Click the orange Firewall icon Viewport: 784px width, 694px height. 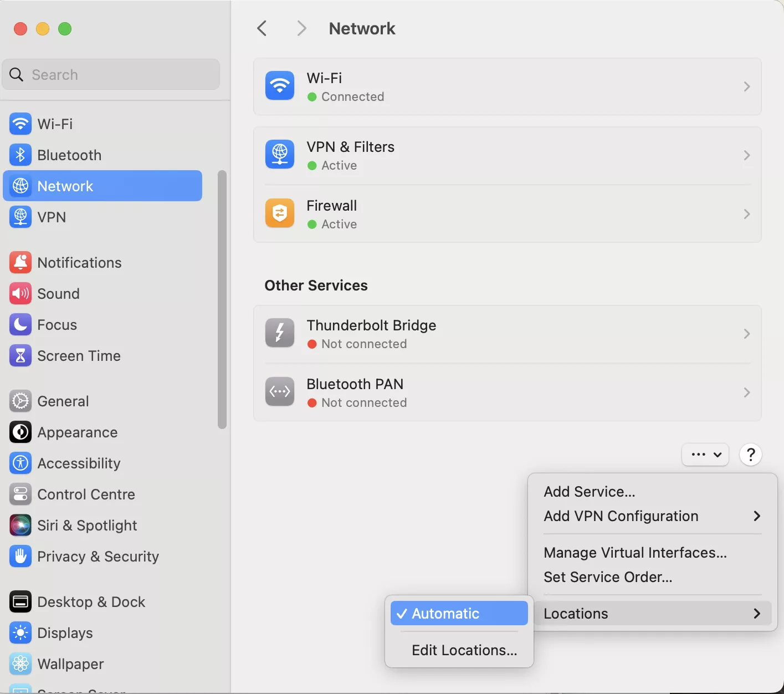click(x=280, y=213)
